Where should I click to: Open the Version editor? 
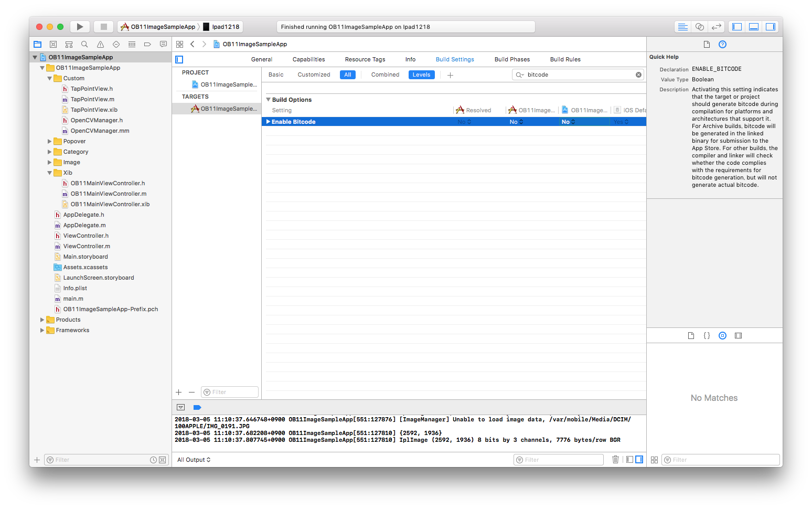coord(716,27)
